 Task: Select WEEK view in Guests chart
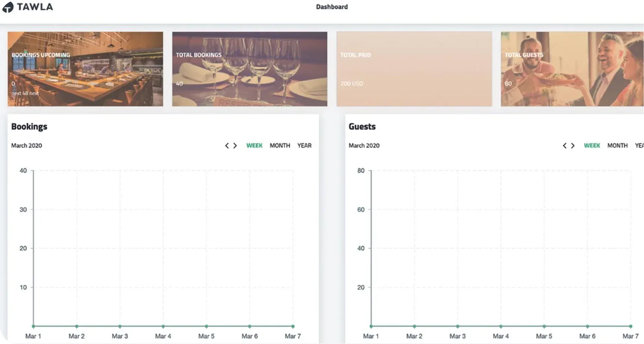point(592,146)
